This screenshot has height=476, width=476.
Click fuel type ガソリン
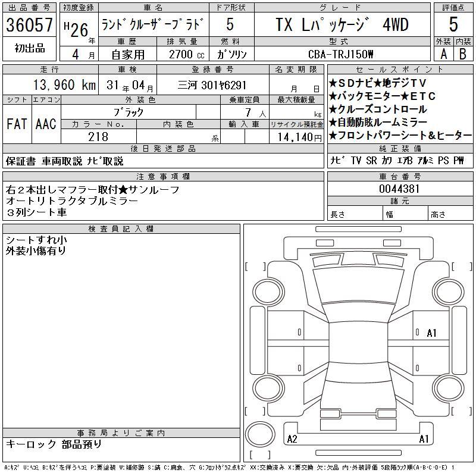tap(231, 55)
